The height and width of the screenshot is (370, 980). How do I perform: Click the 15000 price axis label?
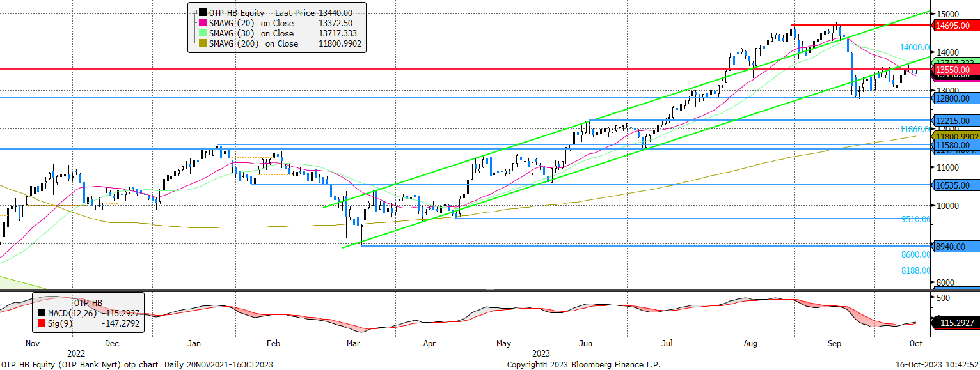947,14
